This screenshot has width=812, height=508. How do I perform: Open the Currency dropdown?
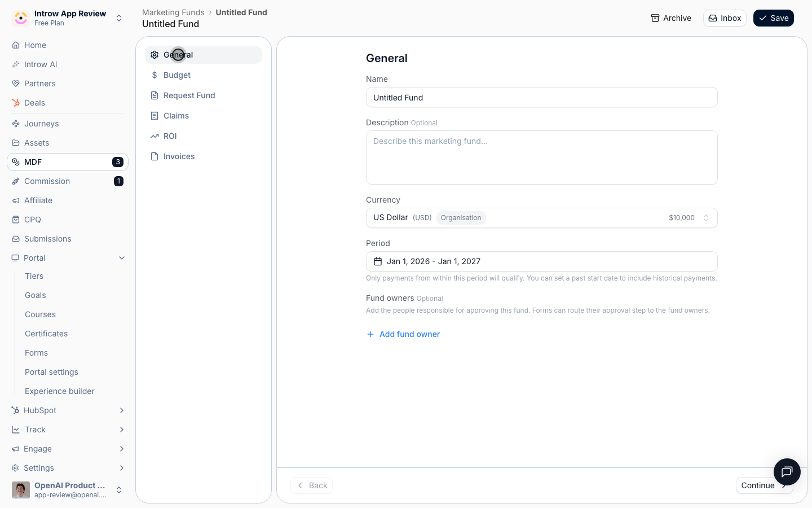(542, 218)
